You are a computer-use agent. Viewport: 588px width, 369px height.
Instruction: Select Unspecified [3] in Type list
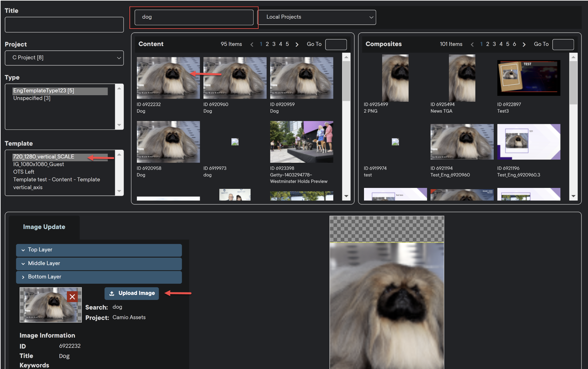pos(32,98)
